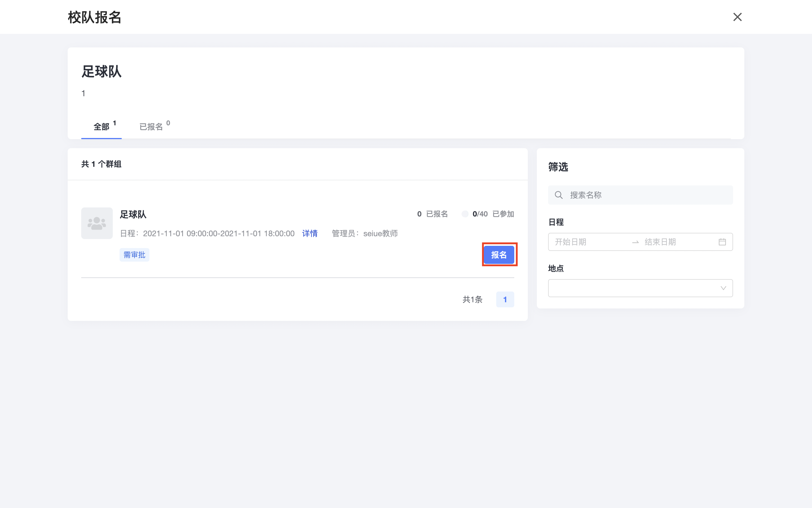Image resolution: width=812 pixels, height=508 pixels.
Task: Expand the 地点 dropdown arrow
Action: [723, 288]
